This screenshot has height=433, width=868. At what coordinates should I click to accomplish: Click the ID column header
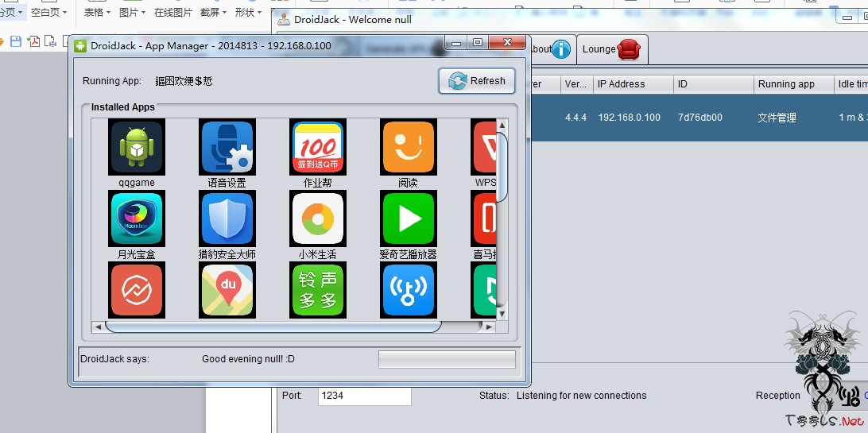tap(714, 84)
